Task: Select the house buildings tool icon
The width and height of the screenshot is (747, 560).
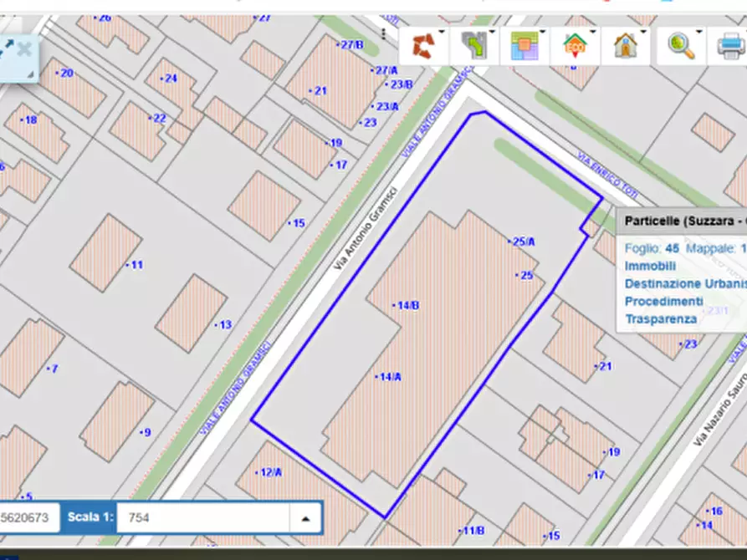Action: click(626, 46)
